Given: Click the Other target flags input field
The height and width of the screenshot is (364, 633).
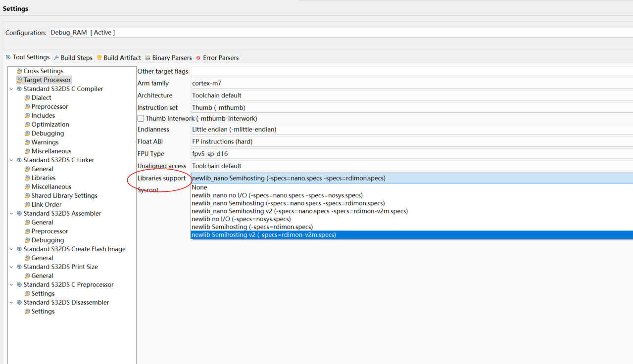Looking at the screenshot, I should 412,72.
